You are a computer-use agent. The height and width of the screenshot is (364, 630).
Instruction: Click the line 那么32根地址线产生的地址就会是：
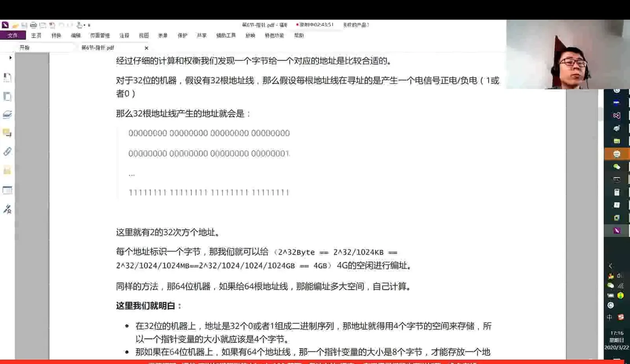coord(183,114)
